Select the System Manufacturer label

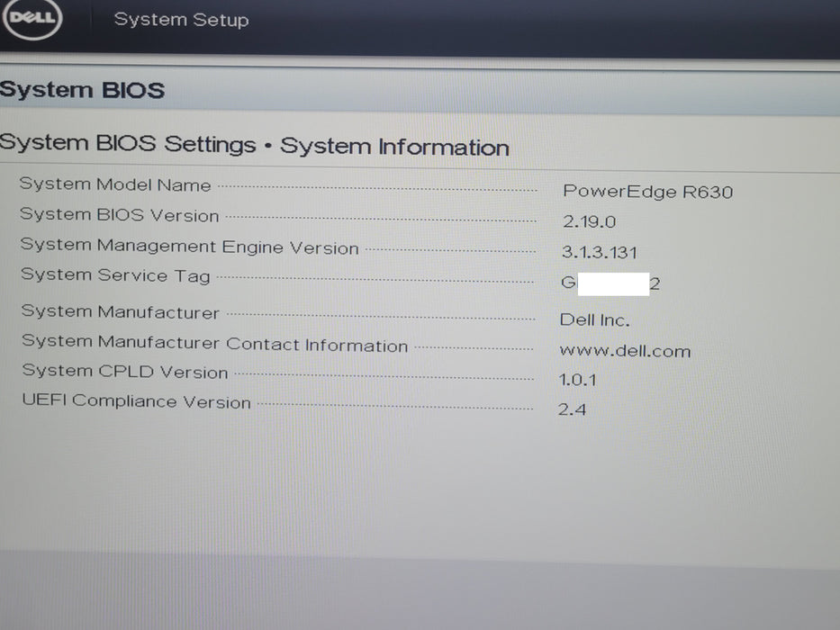tap(121, 311)
